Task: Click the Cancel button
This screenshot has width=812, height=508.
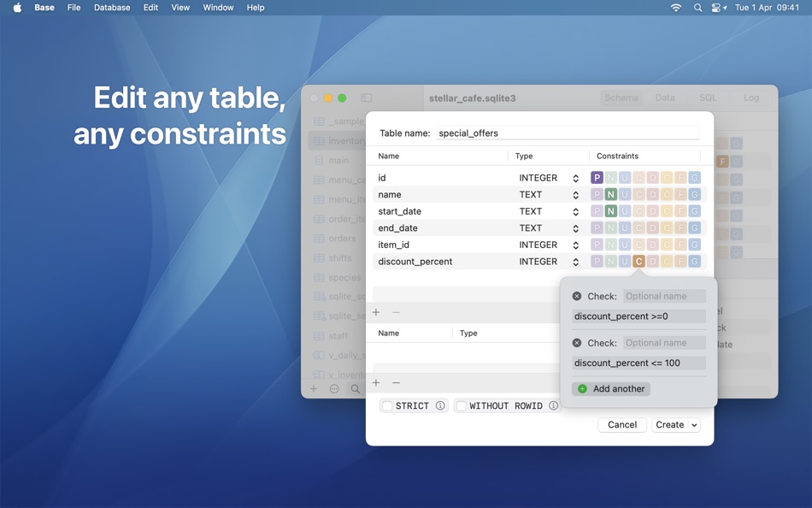Action: point(622,425)
